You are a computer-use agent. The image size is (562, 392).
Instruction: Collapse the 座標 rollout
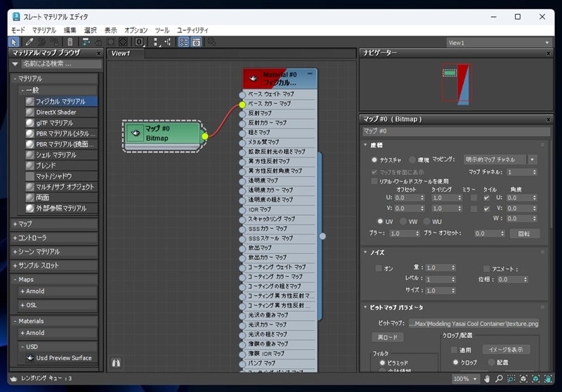click(x=365, y=145)
